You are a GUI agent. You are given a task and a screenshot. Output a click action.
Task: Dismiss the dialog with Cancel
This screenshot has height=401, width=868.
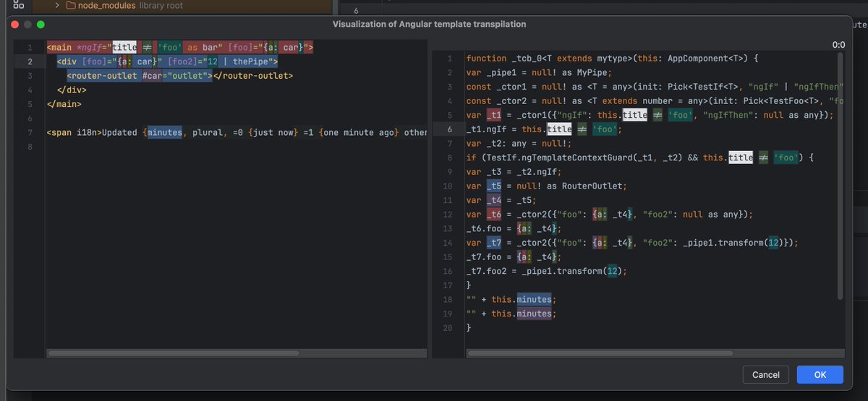[766, 374]
